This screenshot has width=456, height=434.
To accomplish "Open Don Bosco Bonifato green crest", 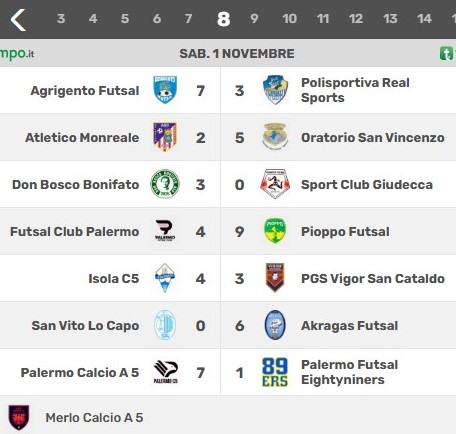I will pyautogui.click(x=165, y=184).
